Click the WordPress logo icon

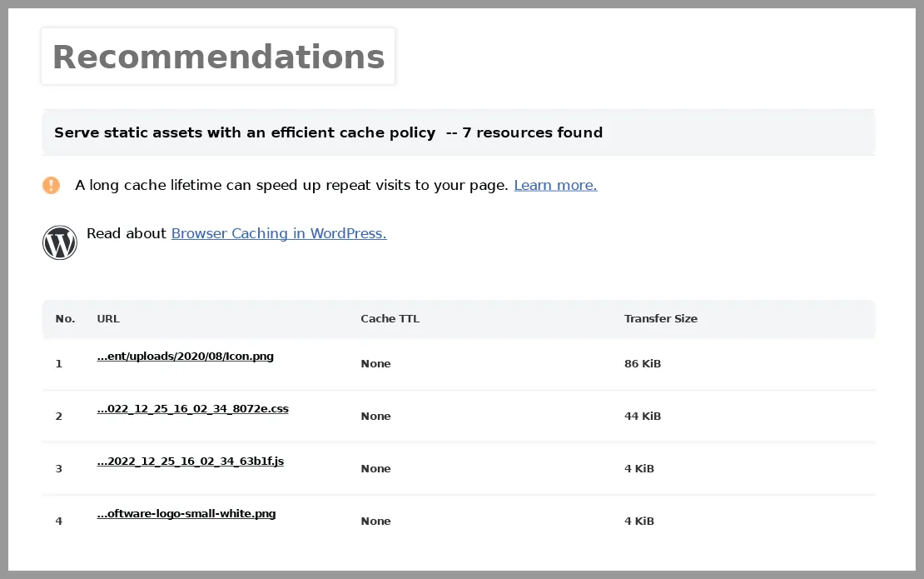59,242
